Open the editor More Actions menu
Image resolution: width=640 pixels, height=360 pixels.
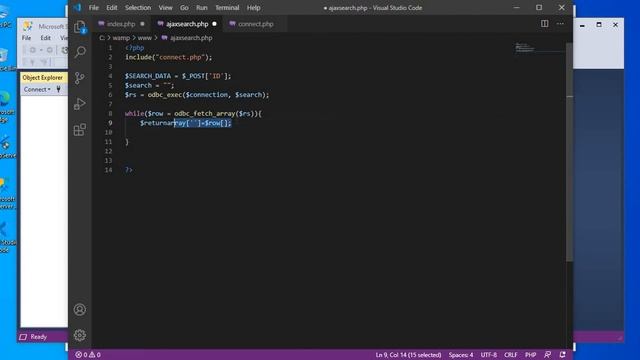tap(560, 24)
